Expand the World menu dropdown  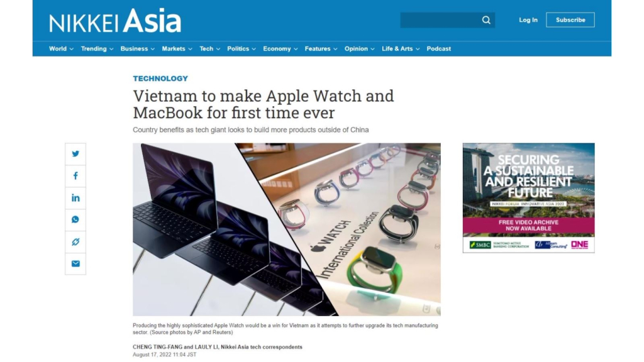(x=61, y=49)
